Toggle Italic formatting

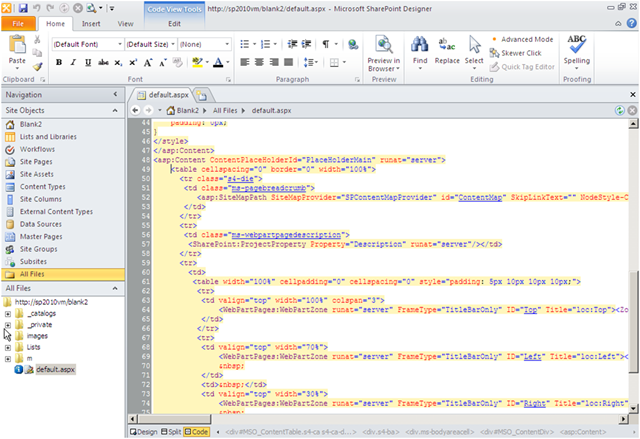point(73,62)
